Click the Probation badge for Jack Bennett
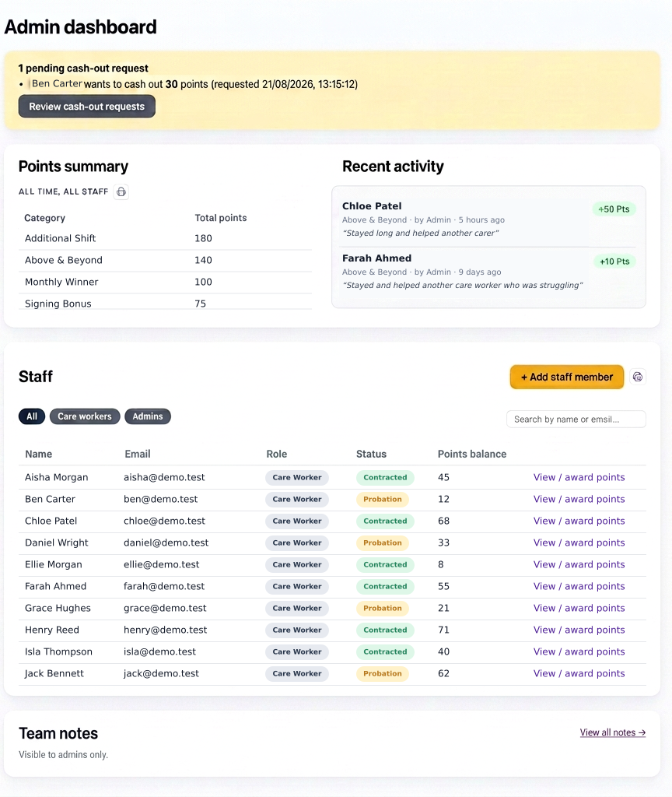The height and width of the screenshot is (797, 672). pyautogui.click(x=383, y=673)
